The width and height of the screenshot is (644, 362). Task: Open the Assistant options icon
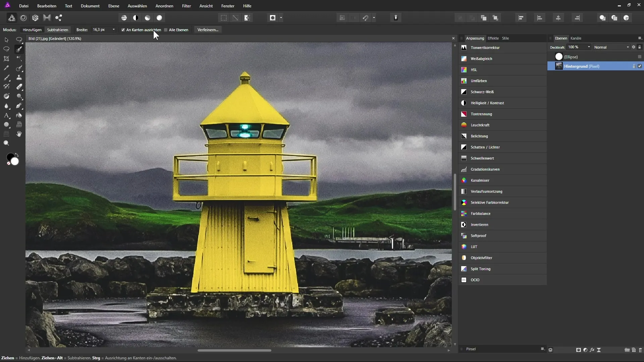[396, 18]
